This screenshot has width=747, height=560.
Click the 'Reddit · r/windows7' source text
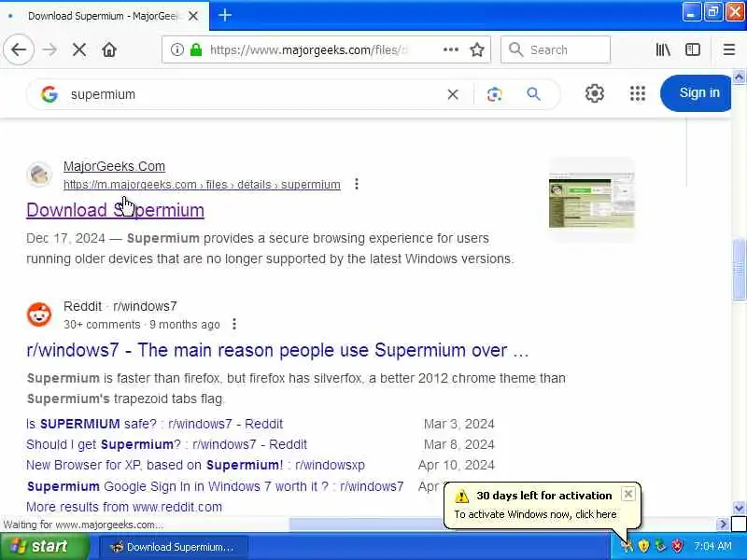coord(120,306)
